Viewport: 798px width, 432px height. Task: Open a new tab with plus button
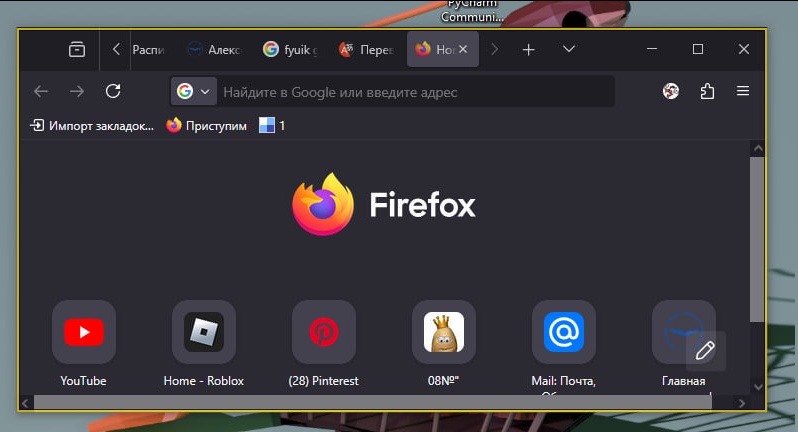coord(529,50)
